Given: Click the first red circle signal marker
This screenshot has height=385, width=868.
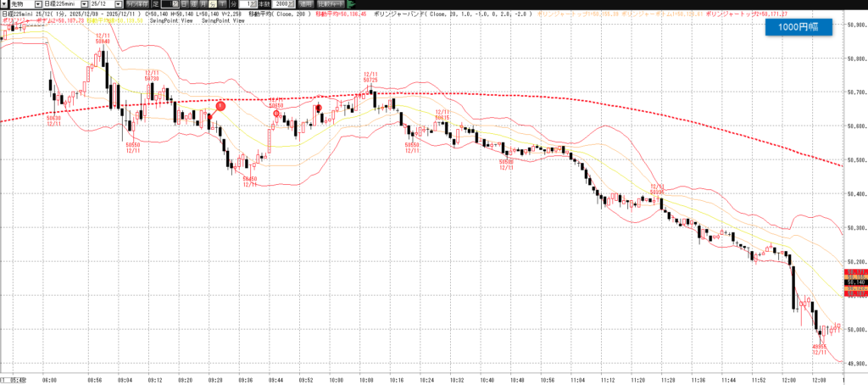Looking at the screenshot, I should [x=220, y=106].
